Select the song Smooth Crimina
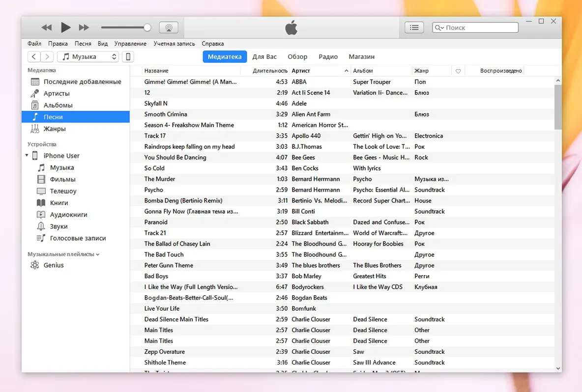The height and width of the screenshot is (392, 582). [342, 114]
